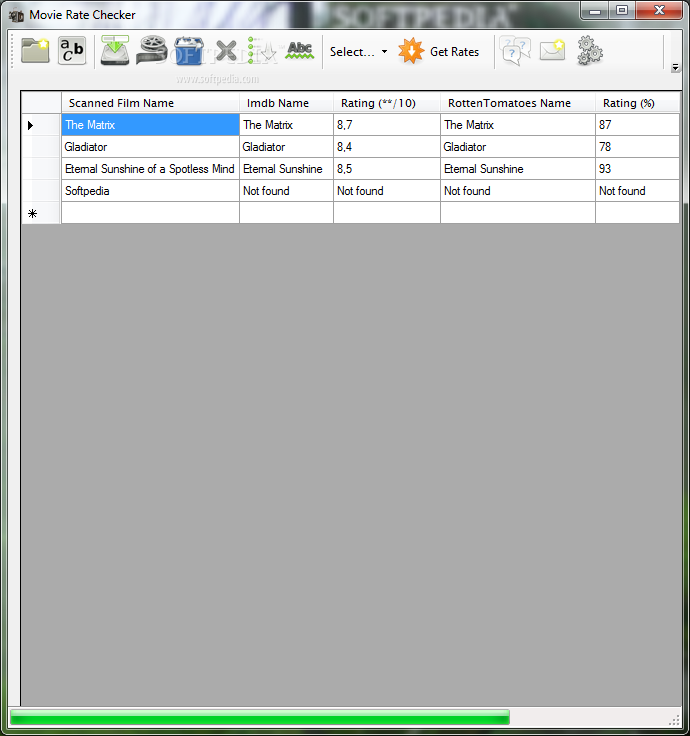Sort by Imdb Name column header
Image resolution: width=690 pixels, height=736 pixels.
[x=286, y=103]
